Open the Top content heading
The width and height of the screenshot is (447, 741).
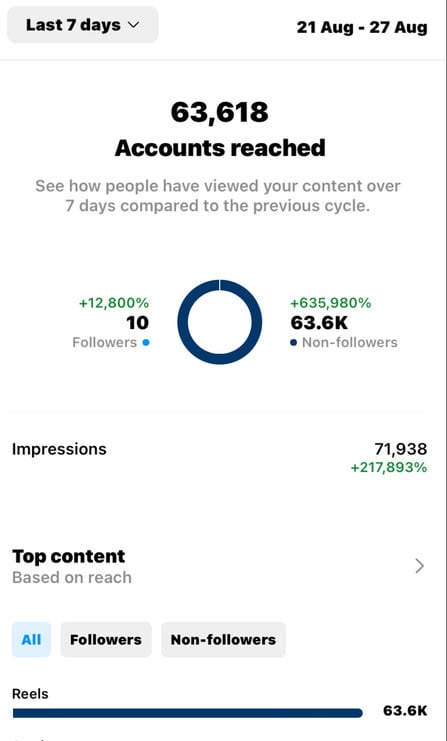tap(69, 556)
